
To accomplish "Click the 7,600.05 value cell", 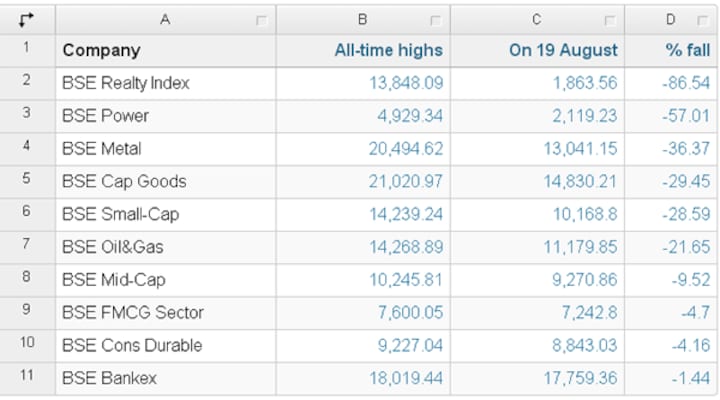I will pos(363,313).
